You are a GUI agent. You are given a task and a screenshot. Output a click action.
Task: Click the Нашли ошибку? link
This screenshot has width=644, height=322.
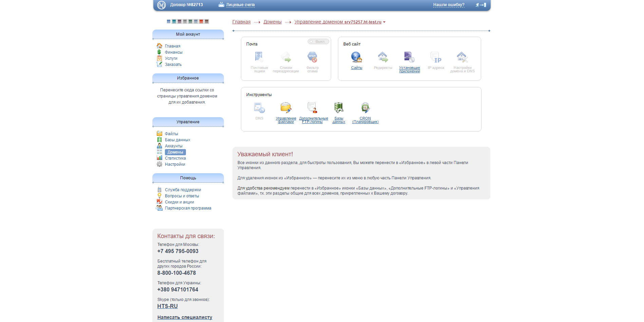click(449, 5)
